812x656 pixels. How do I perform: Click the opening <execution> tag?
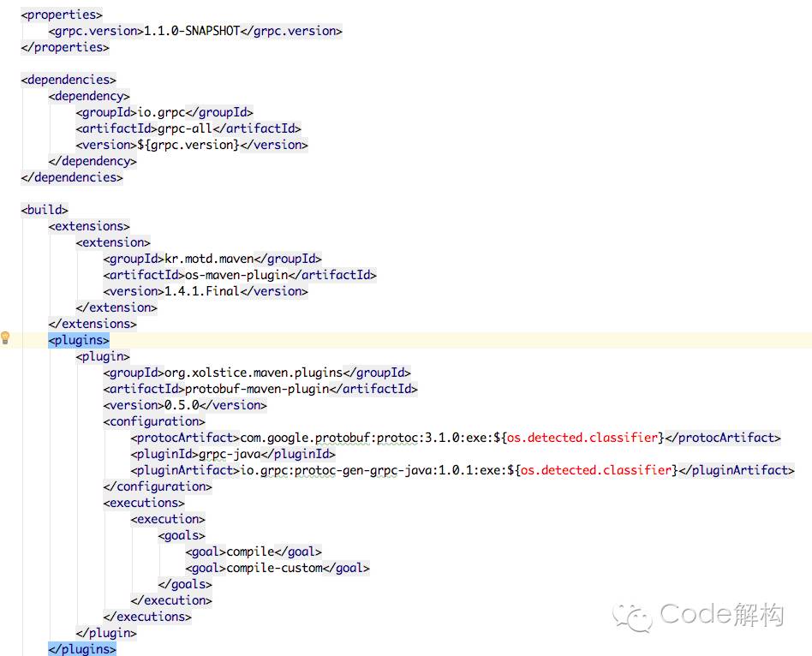[168, 519]
